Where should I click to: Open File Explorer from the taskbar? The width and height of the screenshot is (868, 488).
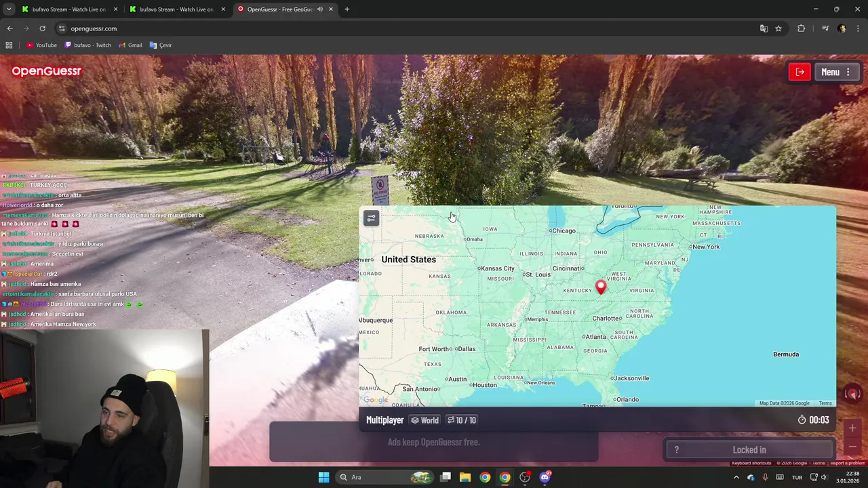[x=465, y=477]
